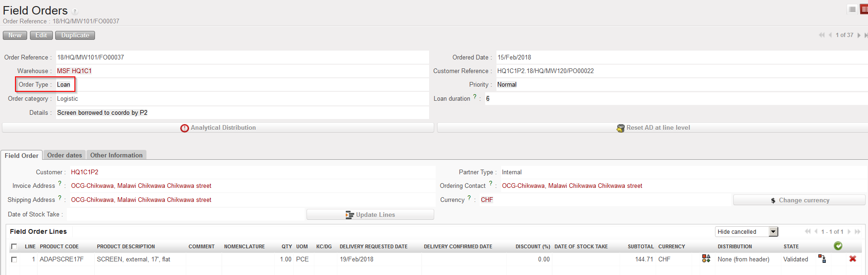868x275 pixels.
Task: Click Date of Stock Take field
Action: [x=186, y=214]
